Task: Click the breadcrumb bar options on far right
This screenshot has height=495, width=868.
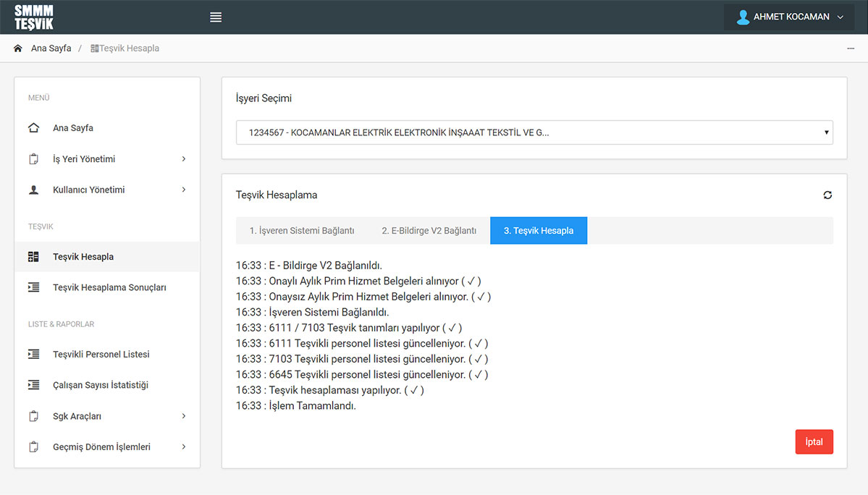Action: click(x=851, y=48)
